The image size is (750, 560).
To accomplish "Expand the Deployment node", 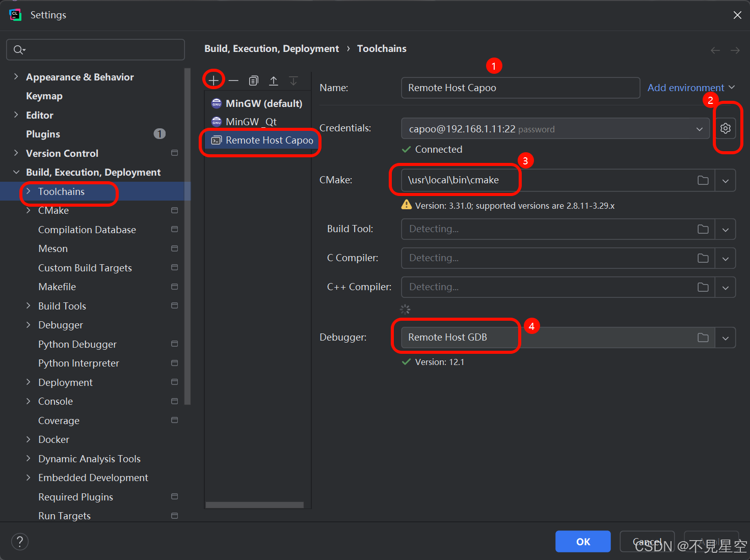I will click(x=28, y=382).
